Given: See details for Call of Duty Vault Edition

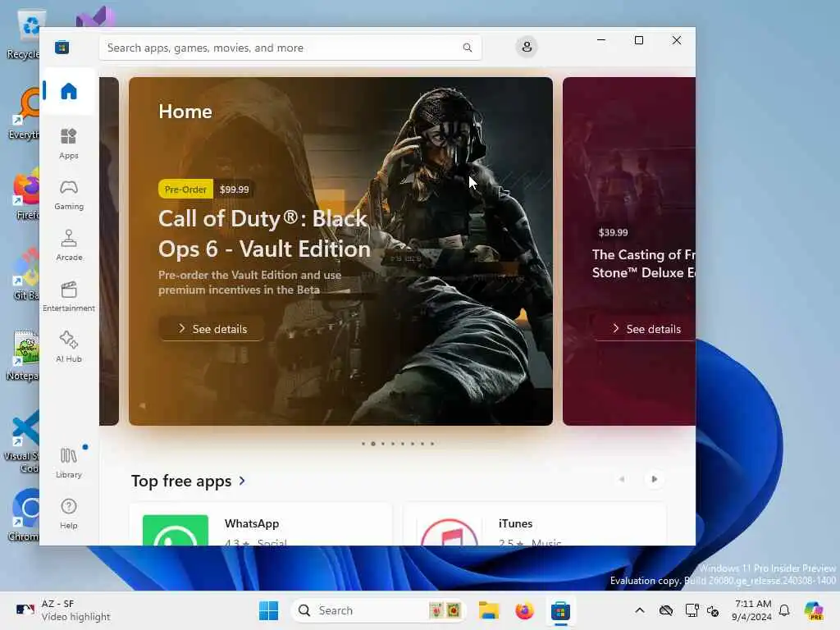Looking at the screenshot, I should (212, 329).
